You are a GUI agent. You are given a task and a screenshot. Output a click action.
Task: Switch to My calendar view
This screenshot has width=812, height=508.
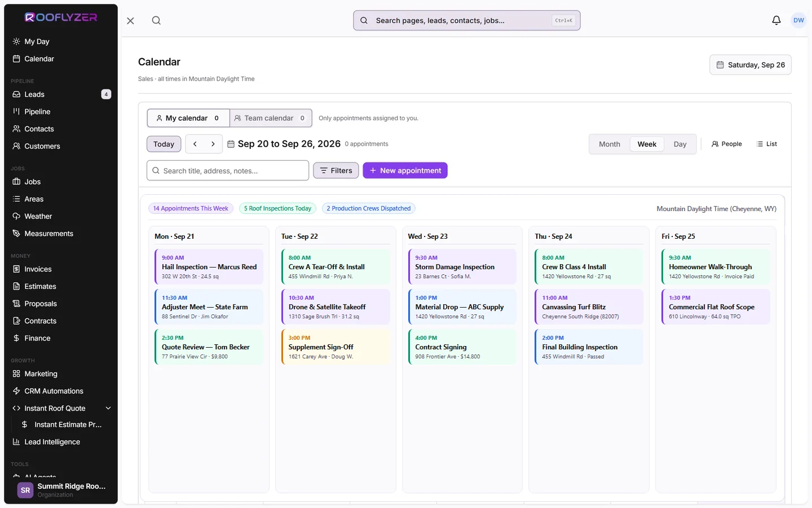coord(188,118)
